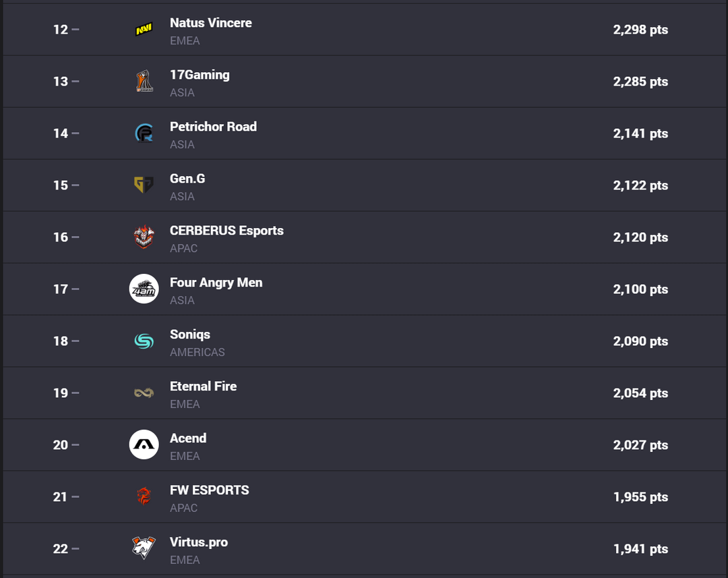Click the Virtus.pro bear logo
This screenshot has height=578, width=728.
[144, 548]
